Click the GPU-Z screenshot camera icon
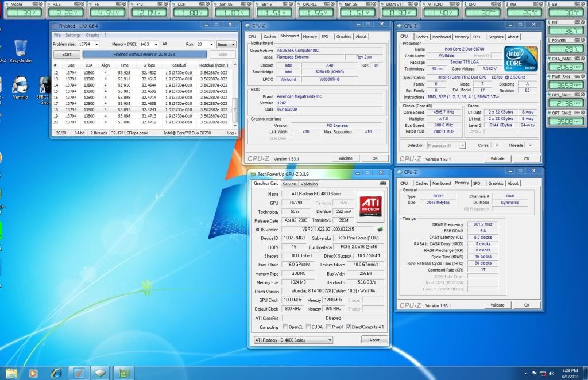Screen dimensions: 588x380 [x=383, y=183]
